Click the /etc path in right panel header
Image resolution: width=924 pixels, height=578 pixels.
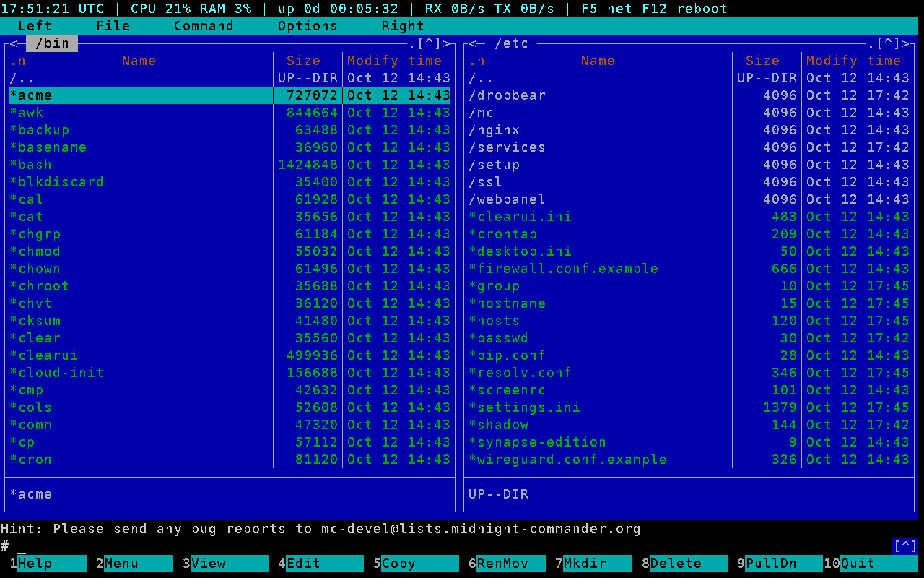tap(511, 43)
